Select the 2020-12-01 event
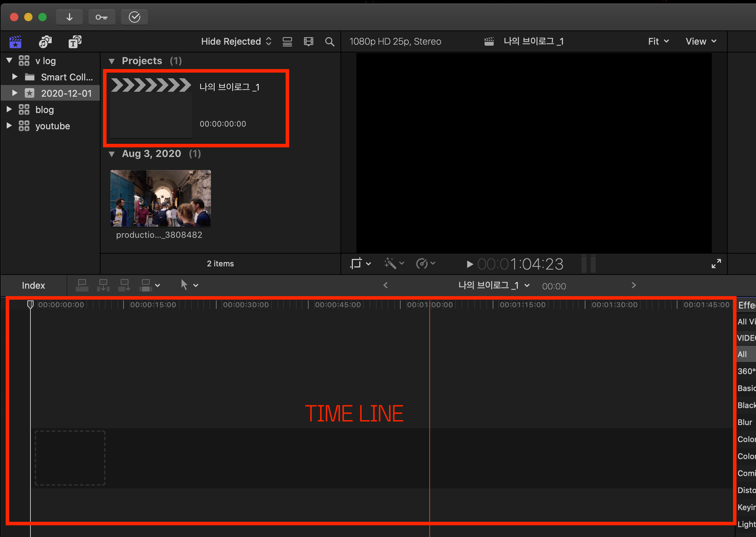 coord(66,93)
